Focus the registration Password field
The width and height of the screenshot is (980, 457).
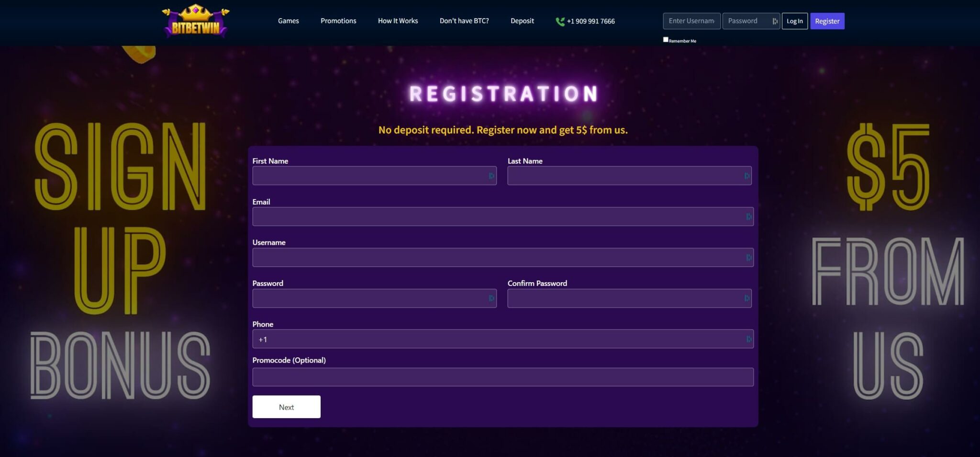point(375,298)
